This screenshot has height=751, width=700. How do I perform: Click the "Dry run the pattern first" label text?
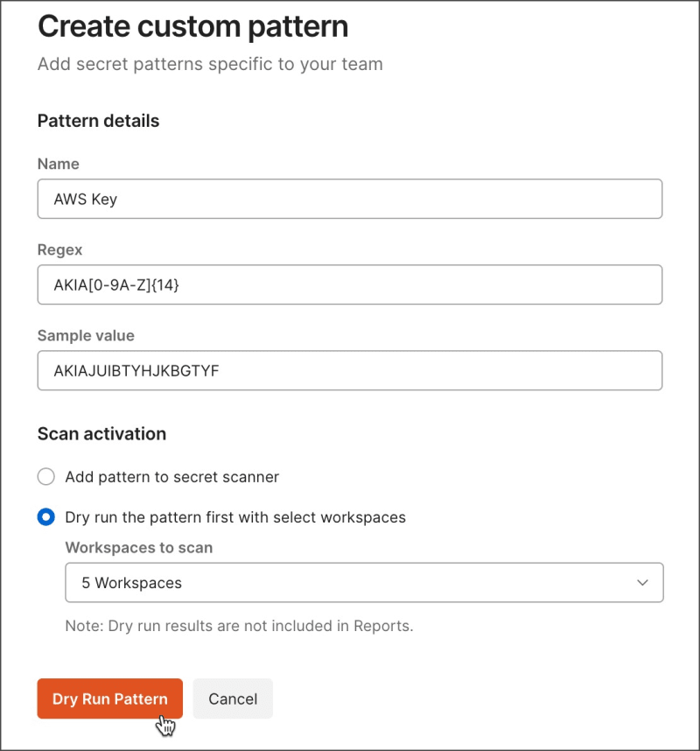tap(235, 517)
